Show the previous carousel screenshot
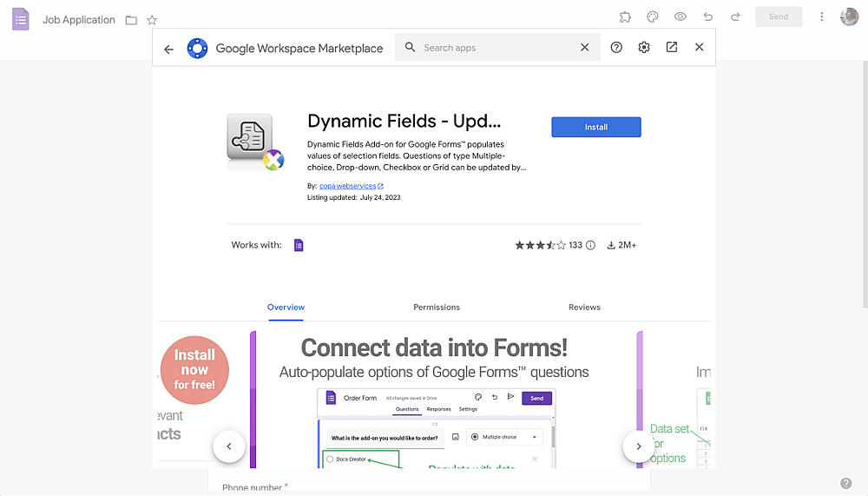Screen dimensions: 868x496 click(x=228, y=446)
